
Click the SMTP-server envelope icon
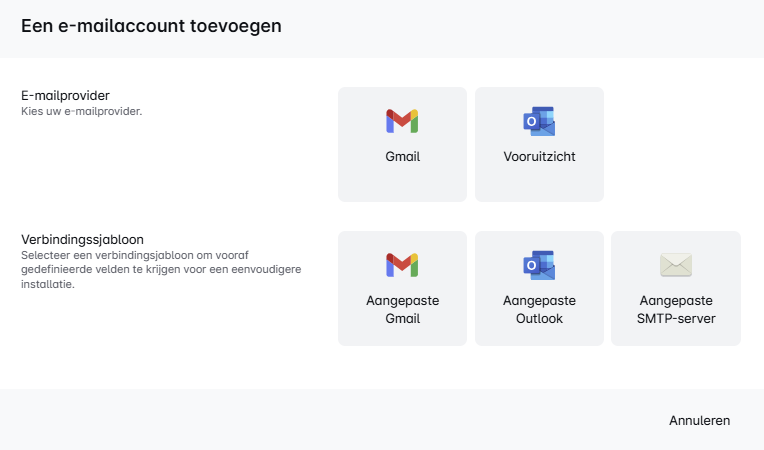pyautogui.click(x=676, y=265)
